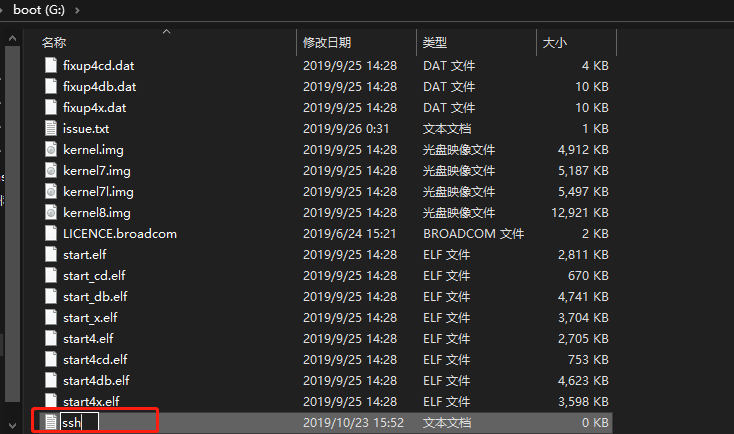Click the issue.txt text document icon
This screenshot has width=734, height=434.
51,128
